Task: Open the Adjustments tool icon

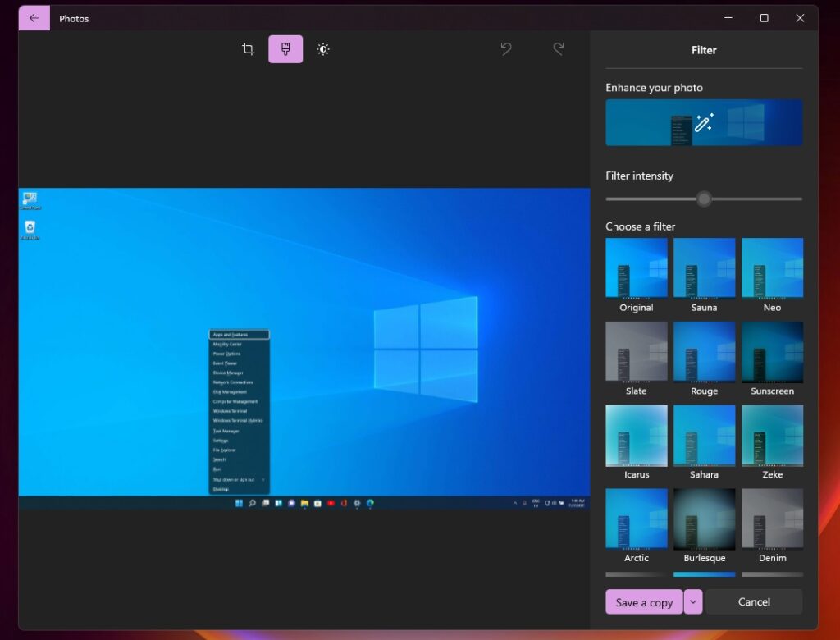Action: click(323, 49)
